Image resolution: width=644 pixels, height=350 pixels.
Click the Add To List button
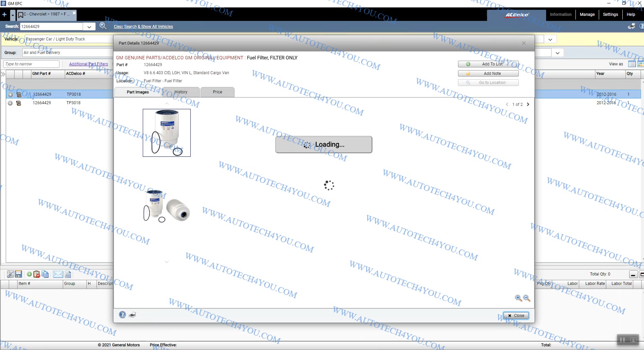point(488,64)
